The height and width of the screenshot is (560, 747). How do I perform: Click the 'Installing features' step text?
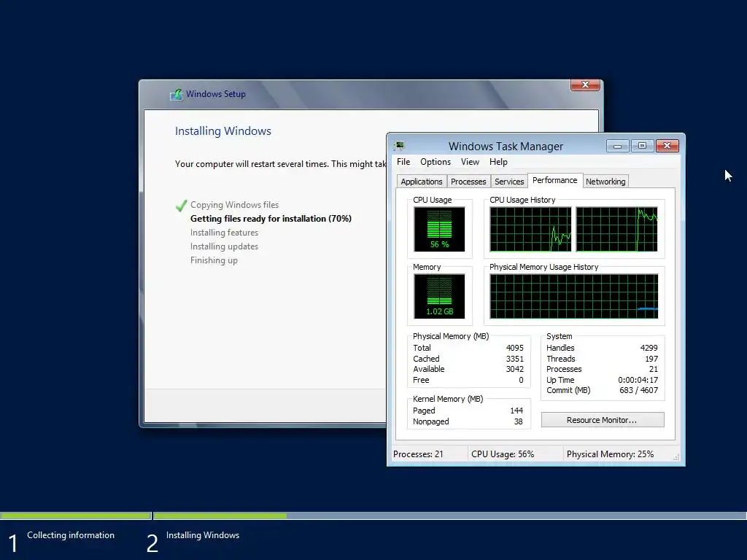[224, 233]
